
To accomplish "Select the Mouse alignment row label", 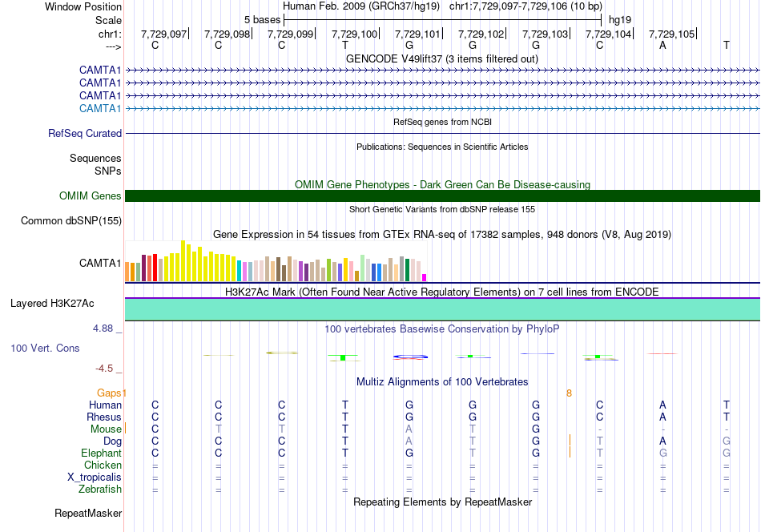I will (x=106, y=429).
